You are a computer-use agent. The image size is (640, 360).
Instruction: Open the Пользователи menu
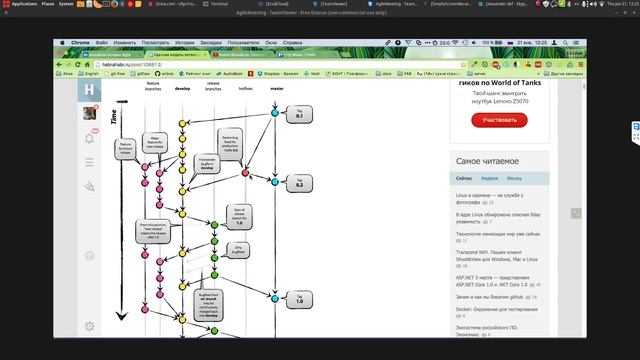[243, 42]
